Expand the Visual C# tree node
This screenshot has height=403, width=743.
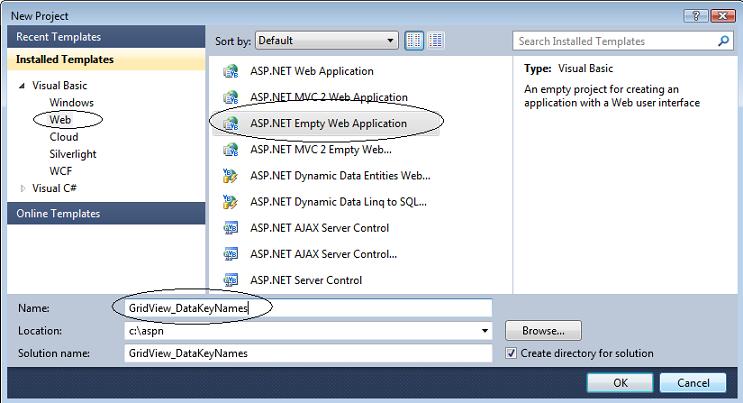tap(22, 188)
